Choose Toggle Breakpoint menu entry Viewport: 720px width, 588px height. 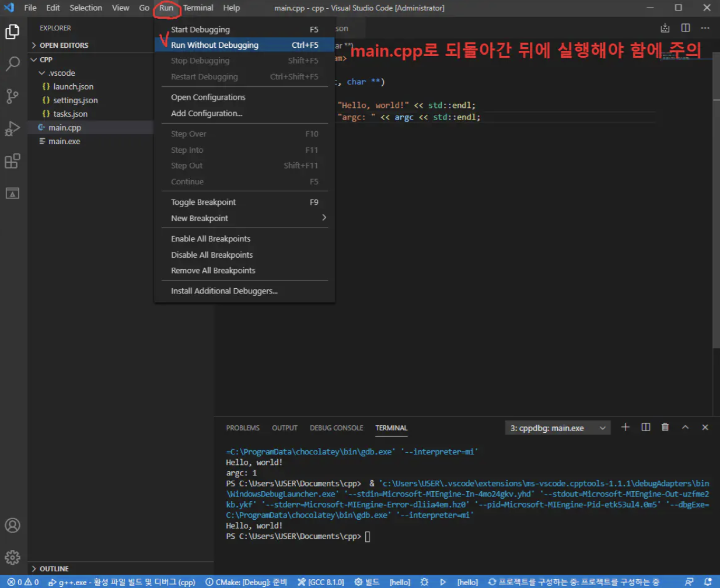point(244,202)
